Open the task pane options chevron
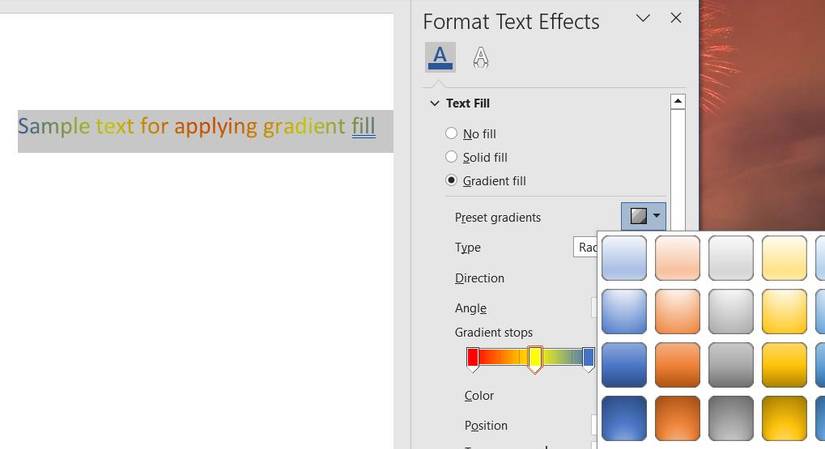 643,19
